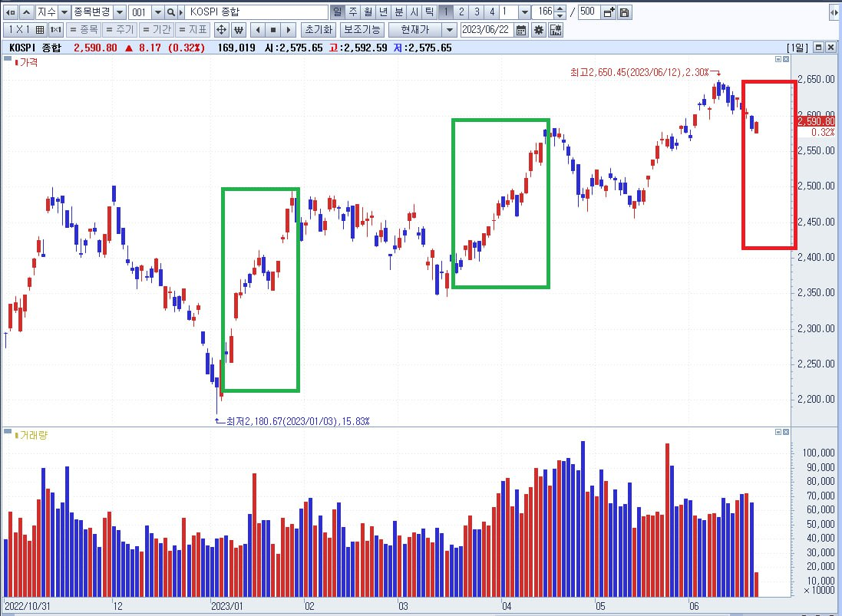Step chart backward with left arrow
This screenshot has height=616, width=842.
259,29
